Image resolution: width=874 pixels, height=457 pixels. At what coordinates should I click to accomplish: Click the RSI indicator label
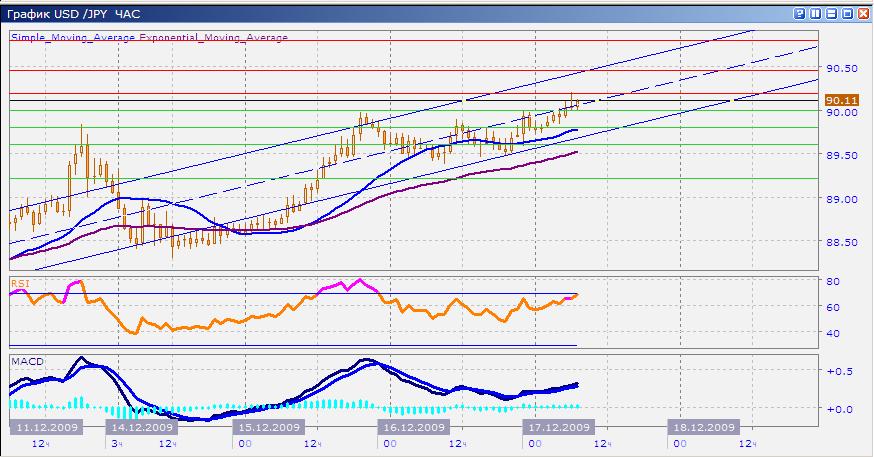pyautogui.click(x=19, y=283)
